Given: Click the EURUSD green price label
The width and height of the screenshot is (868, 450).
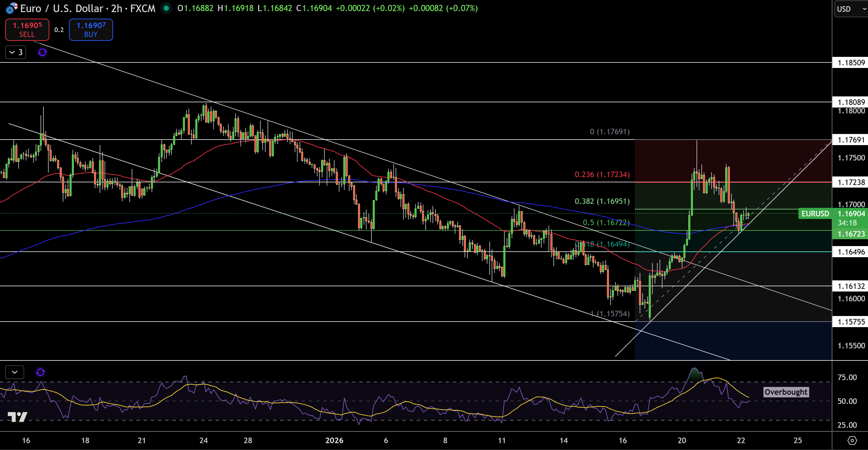Looking at the screenshot, I should coord(815,213).
